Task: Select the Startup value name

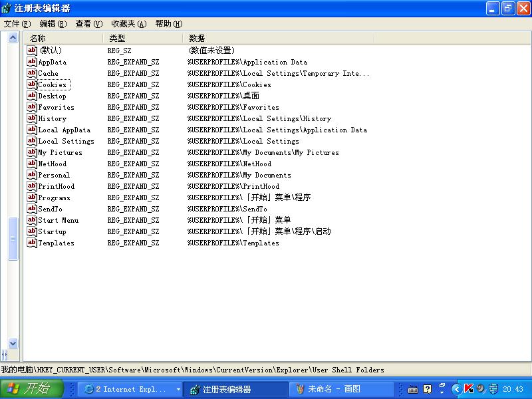Action: (x=52, y=231)
